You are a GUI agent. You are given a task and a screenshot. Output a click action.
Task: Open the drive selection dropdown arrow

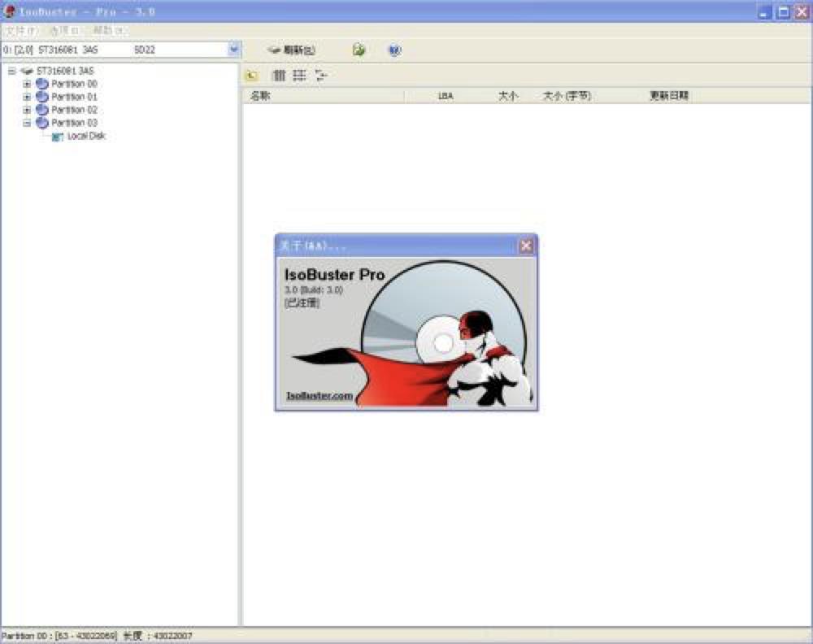pos(234,50)
